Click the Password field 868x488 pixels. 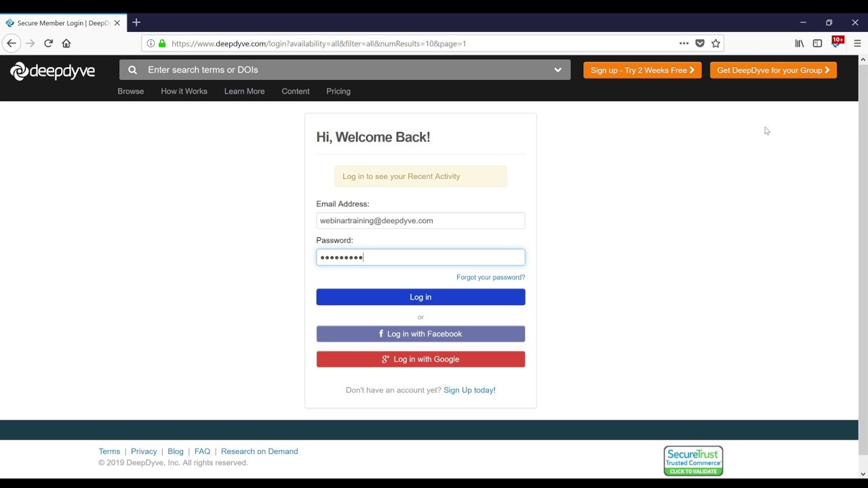pyautogui.click(x=420, y=257)
